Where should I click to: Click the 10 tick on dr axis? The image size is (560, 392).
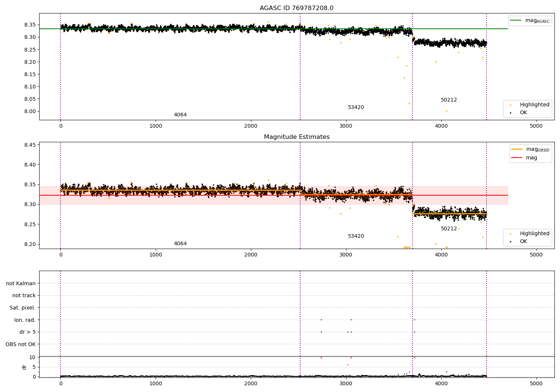click(32, 357)
